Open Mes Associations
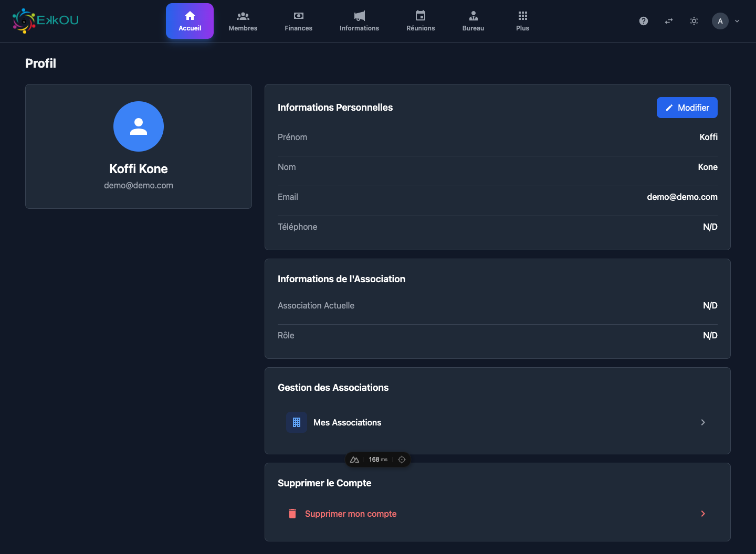 click(498, 422)
